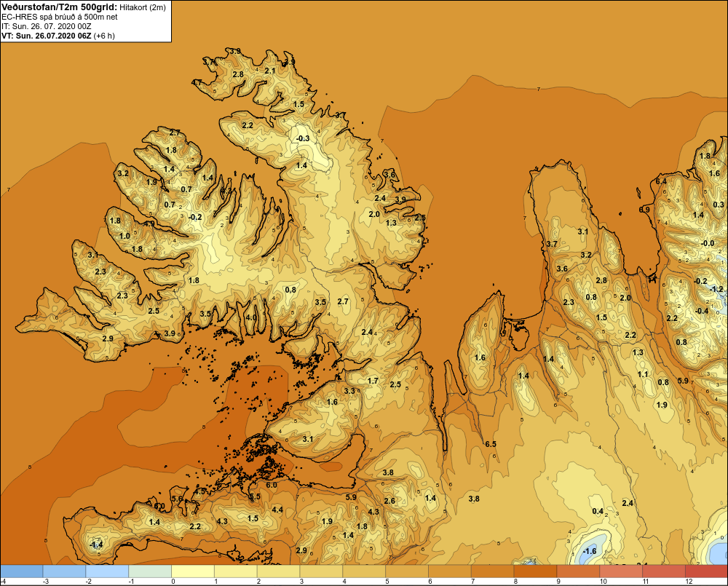Pick the legend swatch between 10 and 11
The width and height of the screenshot is (728, 586).
click(621, 571)
